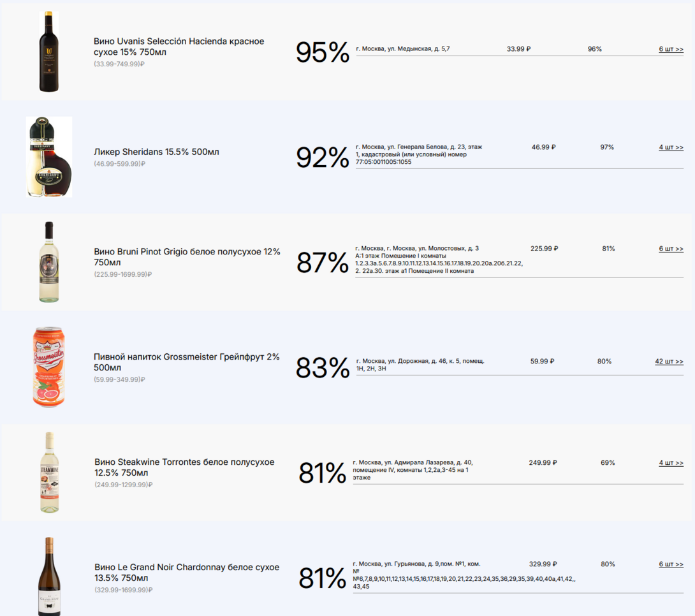This screenshot has height=616, width=695.
Task: Open the Bruni Pinot Grigio bottle thumbnail
Action: 49,262
